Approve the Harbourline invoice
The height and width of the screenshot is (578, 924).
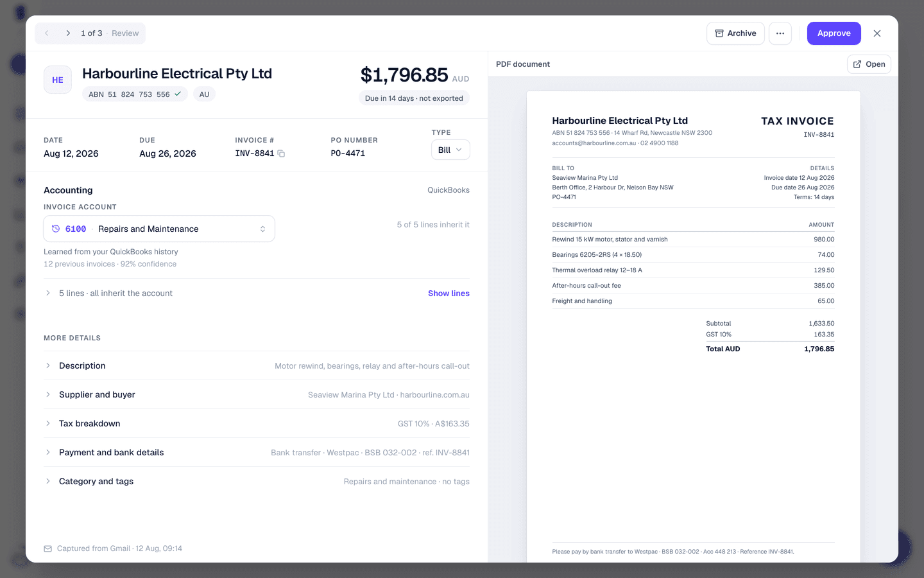tap(834, 33)
